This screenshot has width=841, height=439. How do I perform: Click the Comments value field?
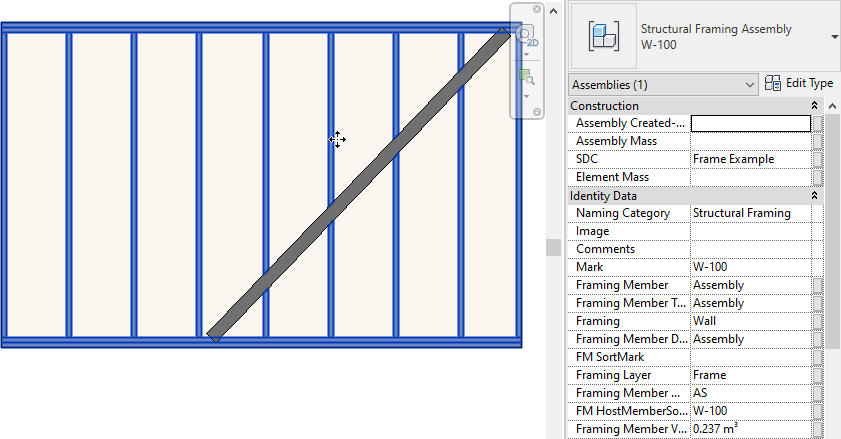750,249
